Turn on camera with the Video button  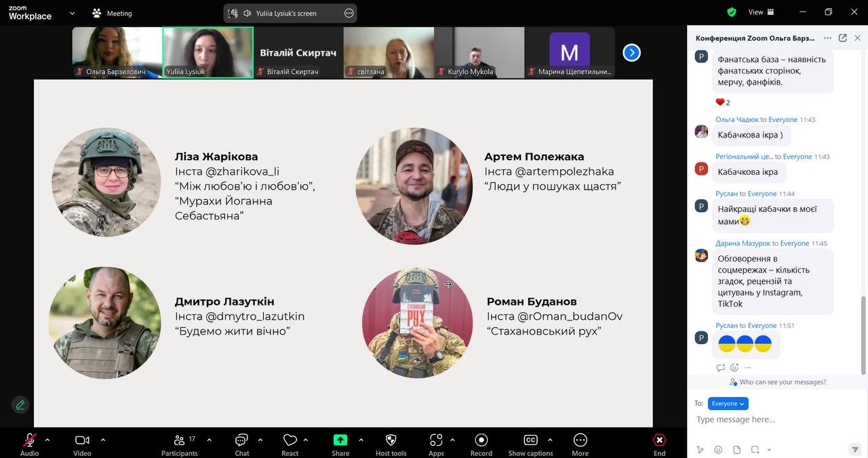point(82,441)
